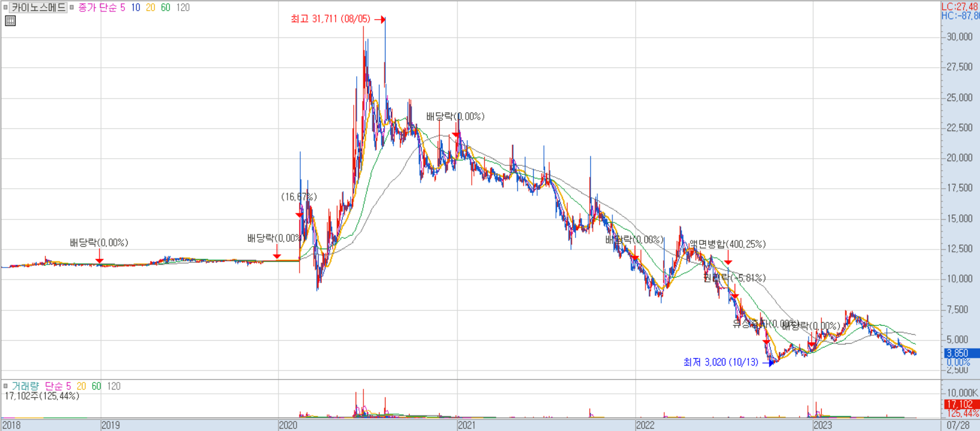This screenshot has height=431, width=980.
Task: Click the 2023 year label on time axis
Action: click(822, 425)
